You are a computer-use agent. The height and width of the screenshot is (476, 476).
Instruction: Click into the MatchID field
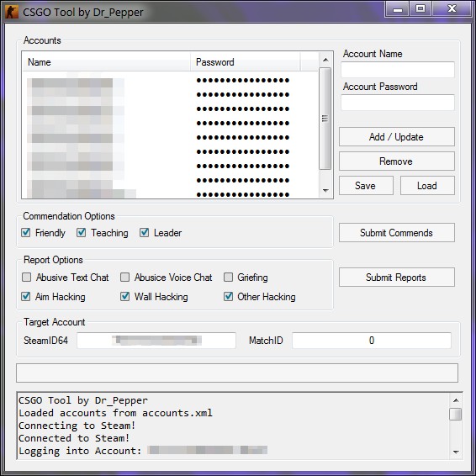[372, 341]
